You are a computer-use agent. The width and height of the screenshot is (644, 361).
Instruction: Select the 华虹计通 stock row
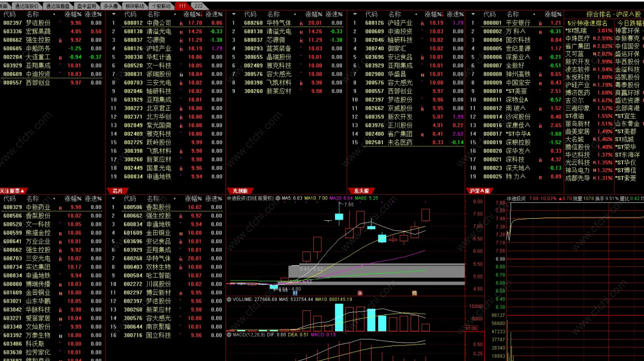(x=166, y=57)
